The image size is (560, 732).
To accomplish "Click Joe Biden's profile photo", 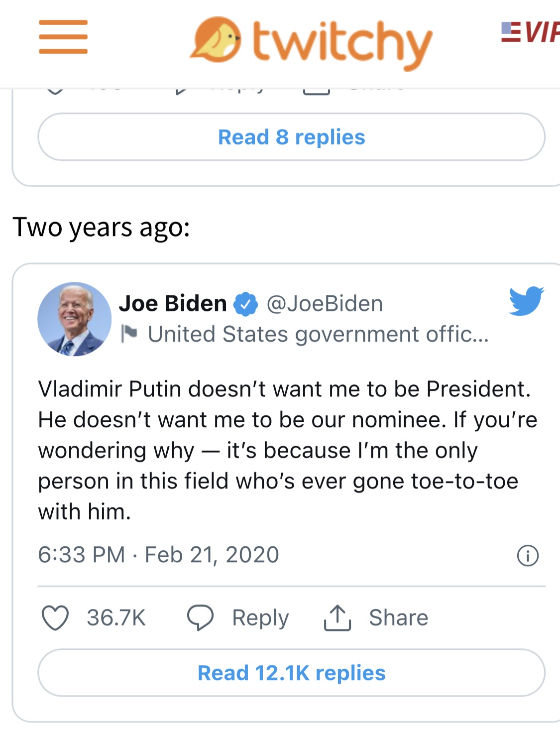I will point(75,319).
